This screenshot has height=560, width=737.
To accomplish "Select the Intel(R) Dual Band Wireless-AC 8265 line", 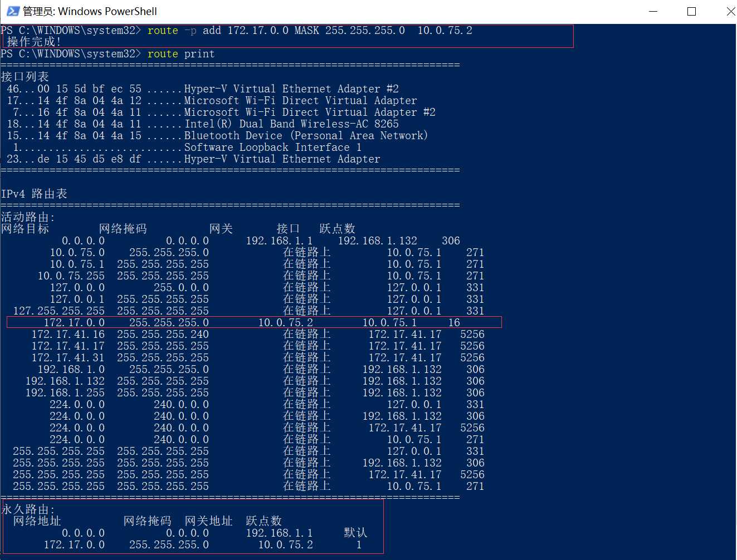I will [x=203, y=124].
